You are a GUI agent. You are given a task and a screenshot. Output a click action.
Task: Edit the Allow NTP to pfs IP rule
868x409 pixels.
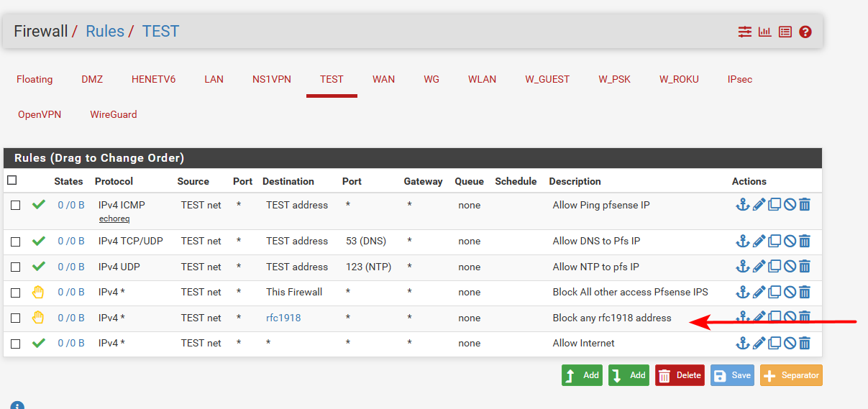[759, 267]
